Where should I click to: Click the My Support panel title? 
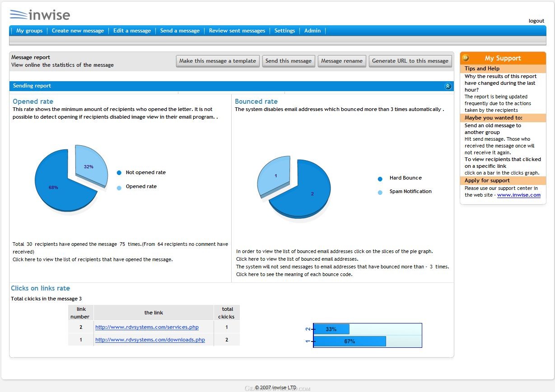tap(503, 58)
